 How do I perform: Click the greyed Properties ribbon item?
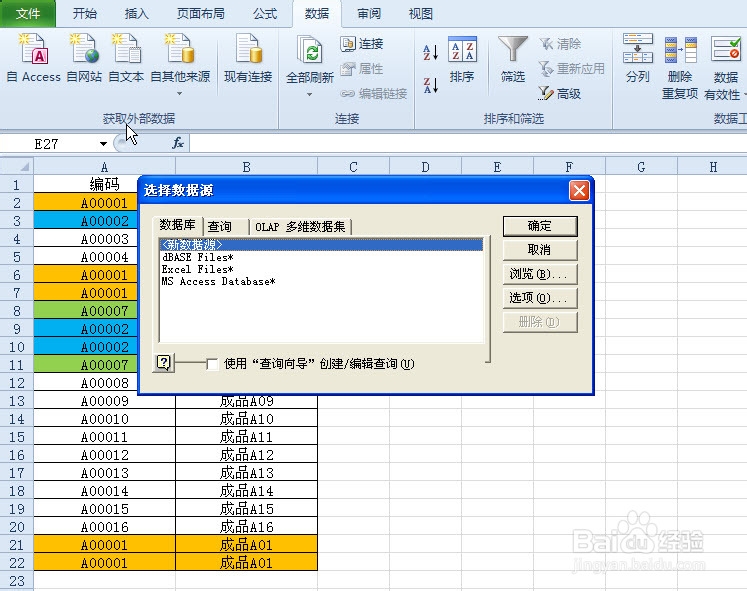(362, 69)
